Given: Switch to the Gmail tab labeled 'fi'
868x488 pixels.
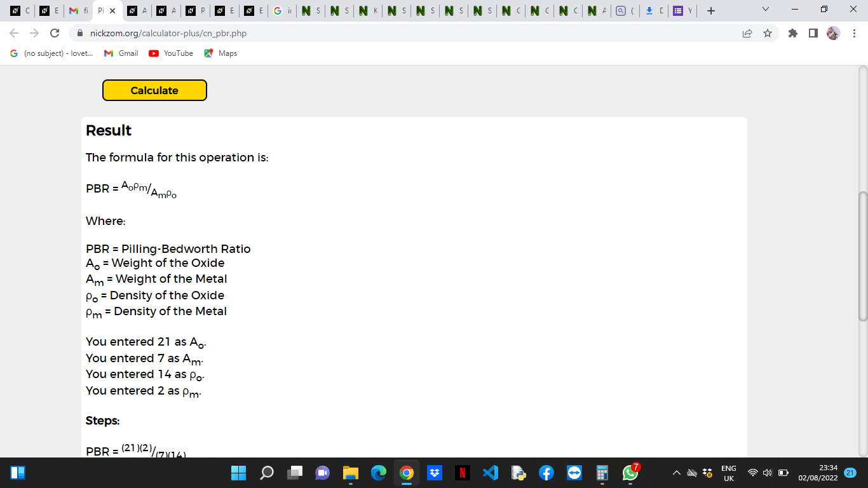Looking at the screenshot, I should (x=79, y=11).
